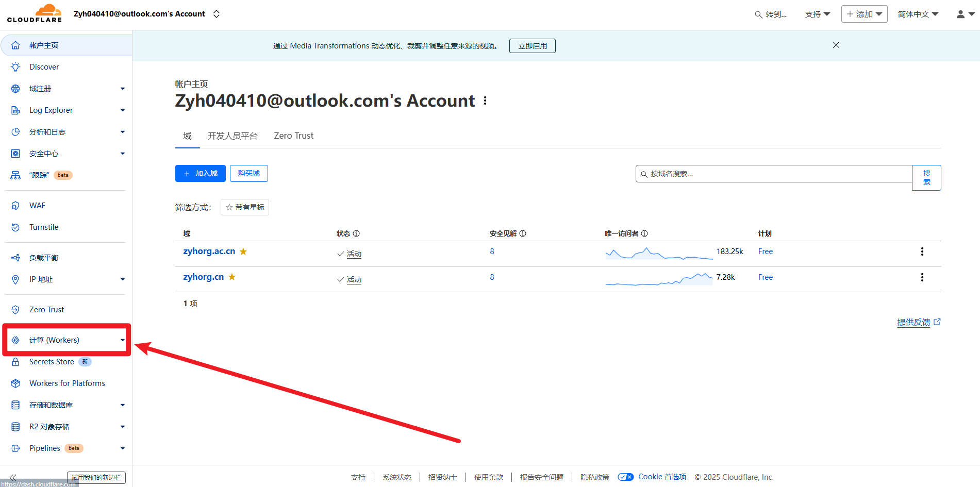Viewport: 980px width, 487px height.
Task: Toggle the 带有星标 filter
Action: click(x=245, y=207)
